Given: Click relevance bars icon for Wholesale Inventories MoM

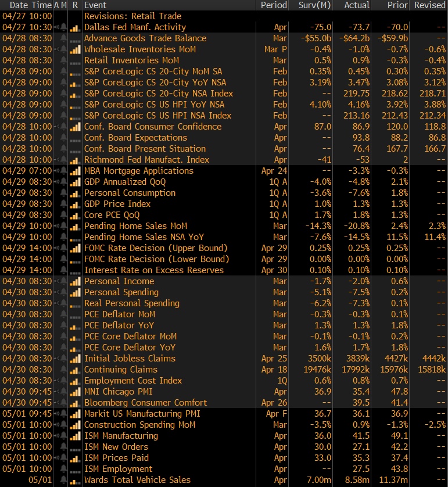Looking at the screenshot, I should (x=75, y=49).
